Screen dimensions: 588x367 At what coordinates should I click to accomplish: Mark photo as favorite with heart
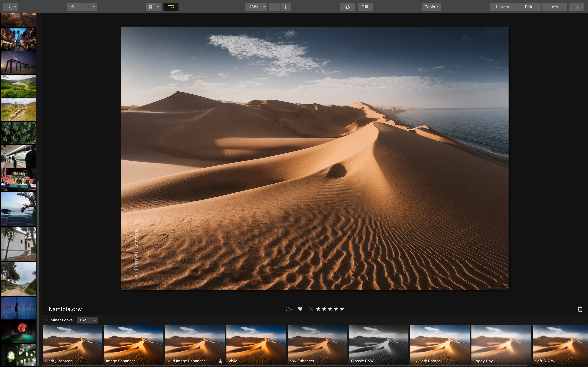(300, 309)
